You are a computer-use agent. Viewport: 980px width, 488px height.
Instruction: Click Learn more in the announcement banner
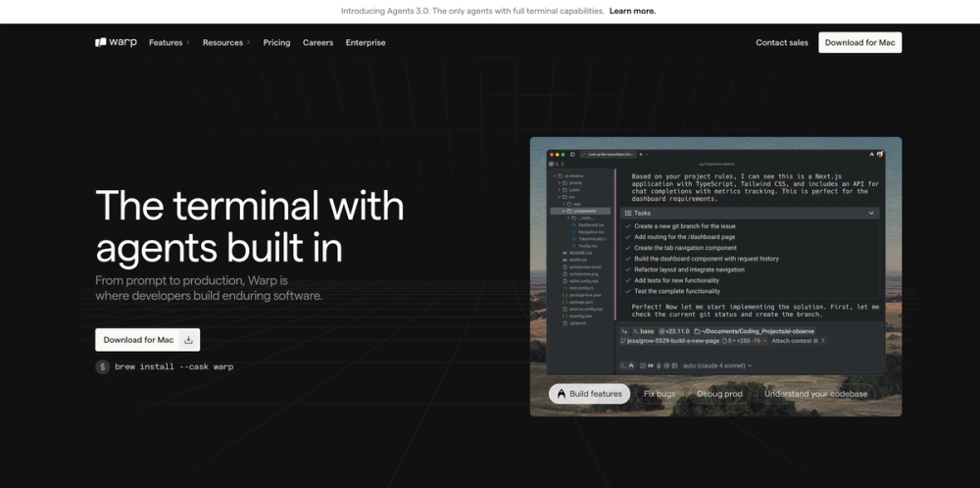tap(632, 11)
